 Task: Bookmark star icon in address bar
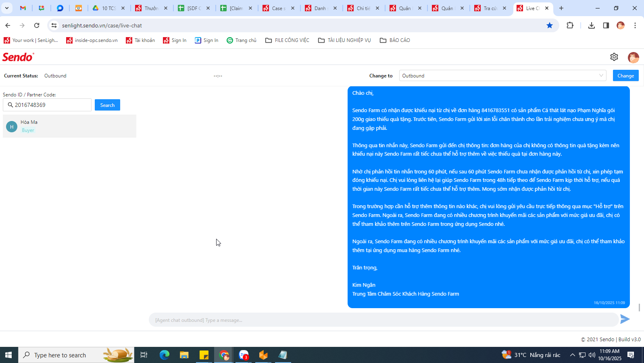[549, 25]
